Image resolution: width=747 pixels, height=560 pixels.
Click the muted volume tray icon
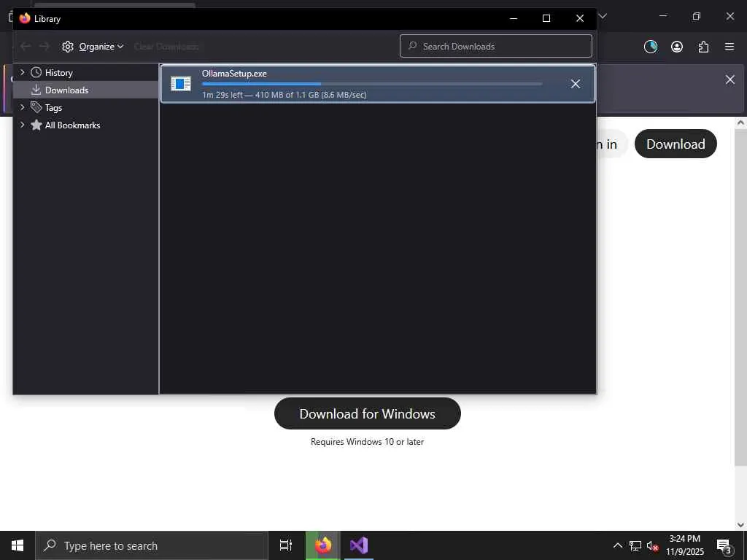point(653,545)
